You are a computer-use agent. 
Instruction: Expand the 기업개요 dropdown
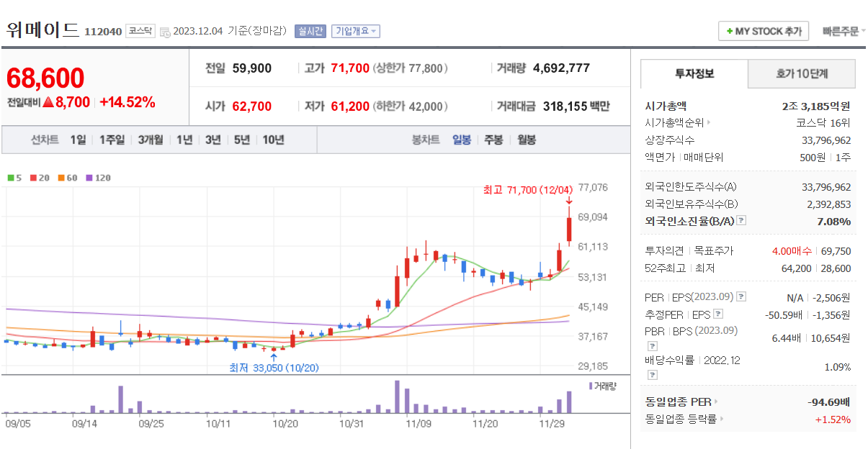coord(355,31)
